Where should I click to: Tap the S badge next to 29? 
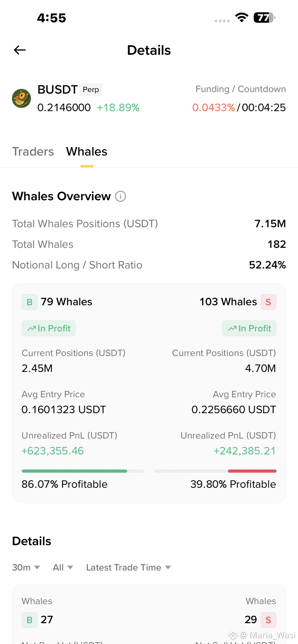(268, 620)
